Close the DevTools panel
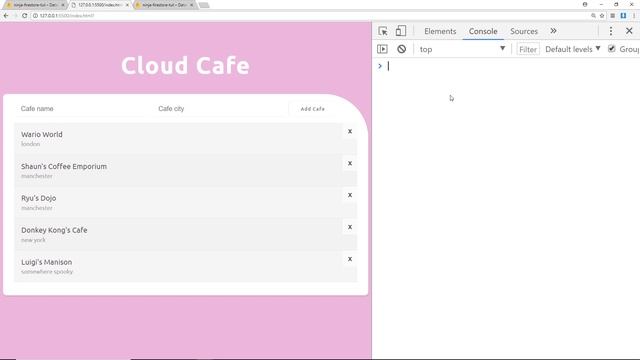Viewport: 640px width, 360px height. click(629, 31)
